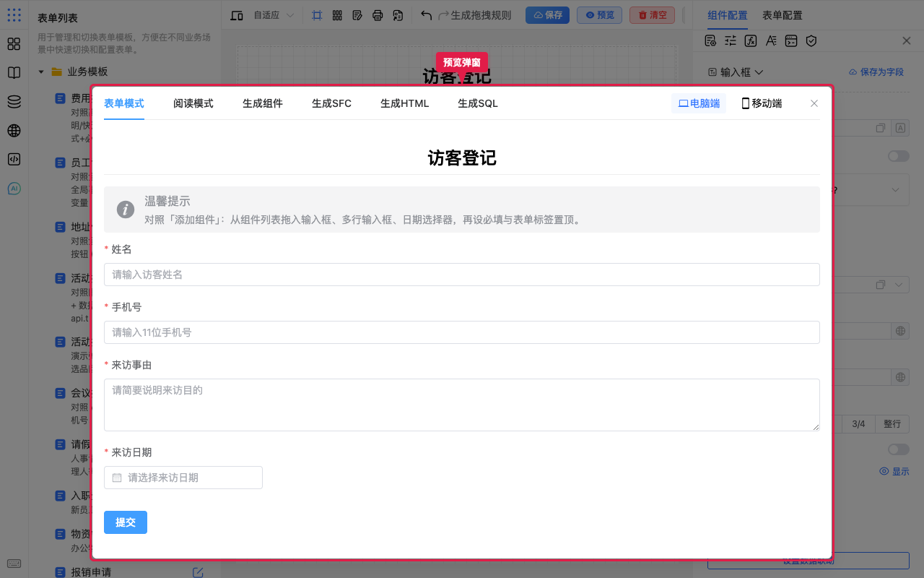Open the globe icon in left sidebar
This screenshot has height=578, width=924.
(x=14, y=131)
